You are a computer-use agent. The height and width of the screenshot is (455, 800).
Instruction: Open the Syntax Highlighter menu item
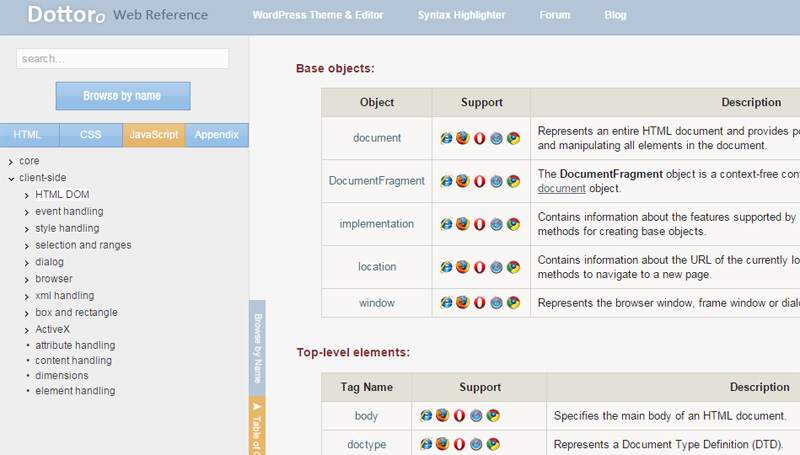pyautogui.click(x=461, y=15)
